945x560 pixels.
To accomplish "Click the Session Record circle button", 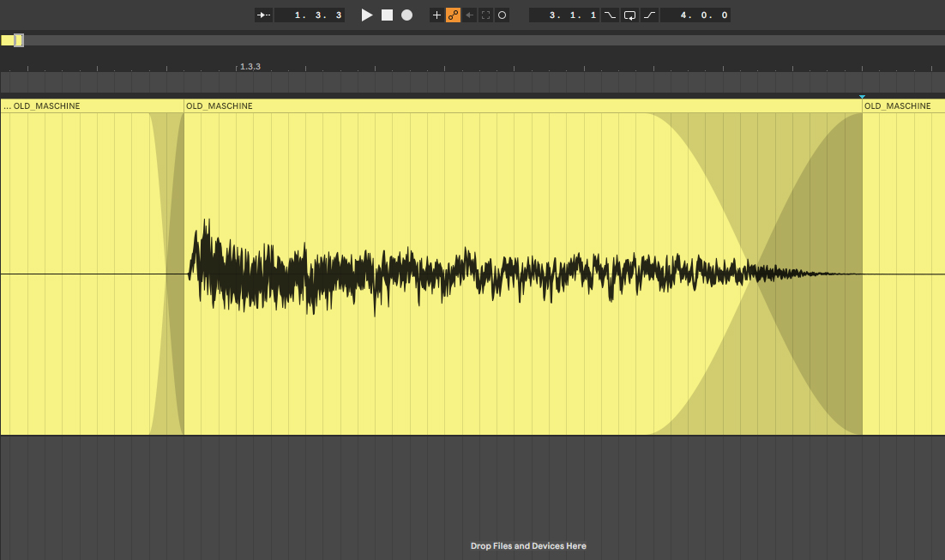I will tap(502, 15).
